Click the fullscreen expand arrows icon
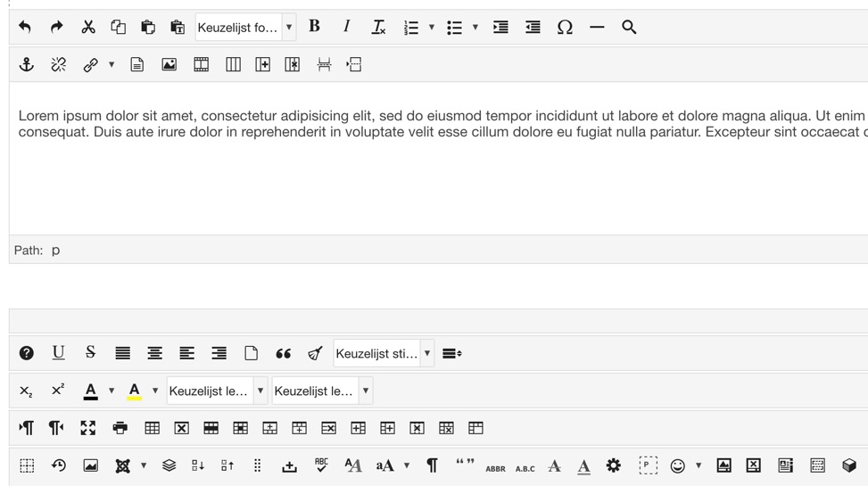Screen dimensions: 868x494 point(88,428)
